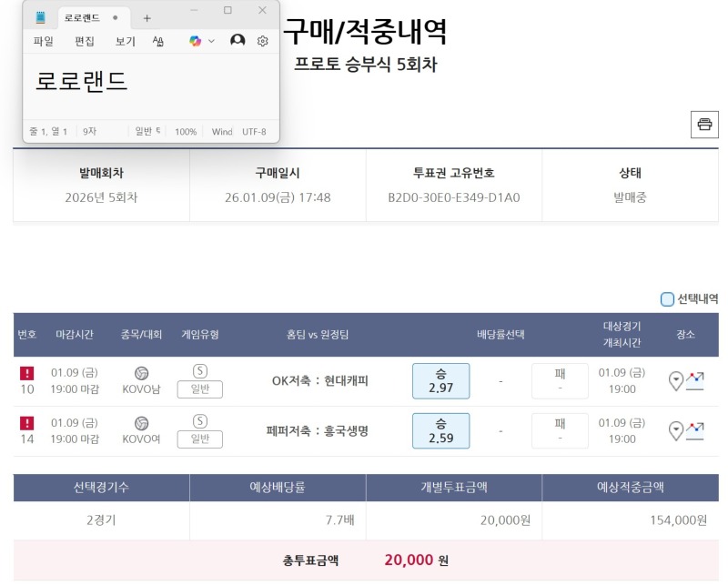Click the Copilot icon in Notepad

coord(195,41)
